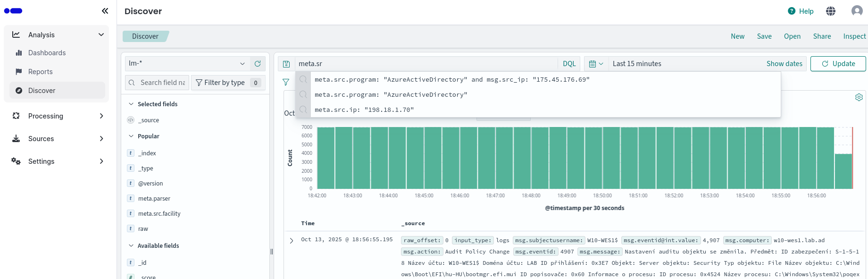Select the AzureActiveDirectory-only query suggestion
This screenshot has width=868, height=279.
391,95
